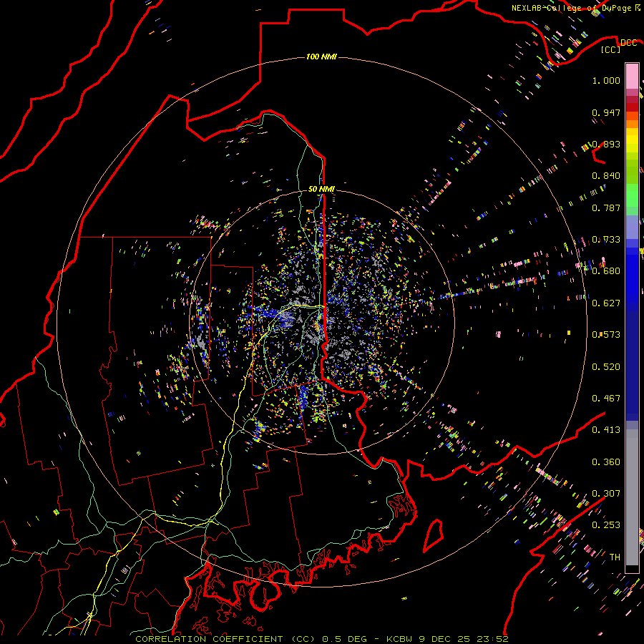Click the 0.413 scale value

[606, 430]
